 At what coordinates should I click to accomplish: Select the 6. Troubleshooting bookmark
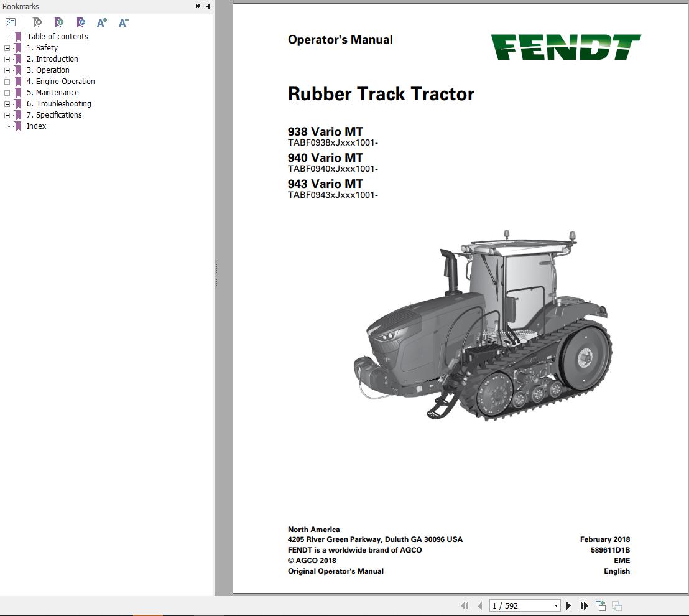(x=59, y=104)
